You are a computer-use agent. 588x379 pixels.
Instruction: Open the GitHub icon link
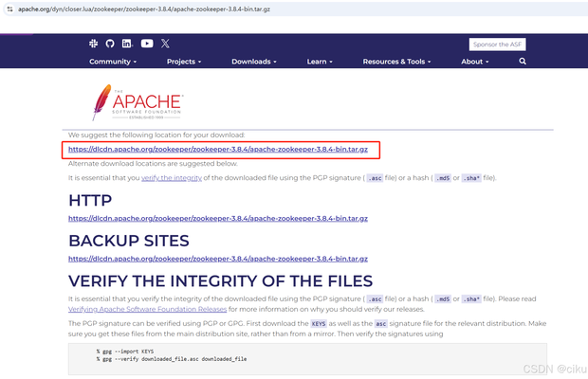(x=110, y=44)
